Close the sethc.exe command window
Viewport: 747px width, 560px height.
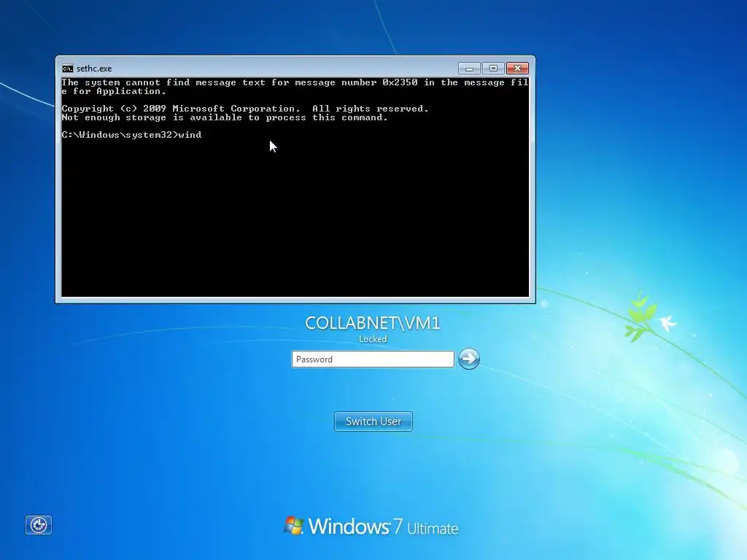point(517,69)
